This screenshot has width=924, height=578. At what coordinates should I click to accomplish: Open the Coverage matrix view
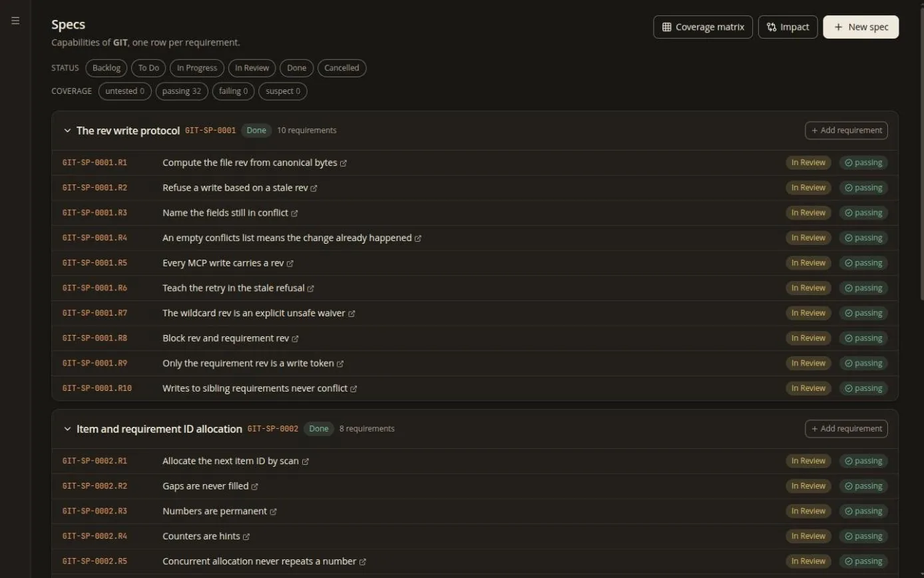(x=703, y=27)
